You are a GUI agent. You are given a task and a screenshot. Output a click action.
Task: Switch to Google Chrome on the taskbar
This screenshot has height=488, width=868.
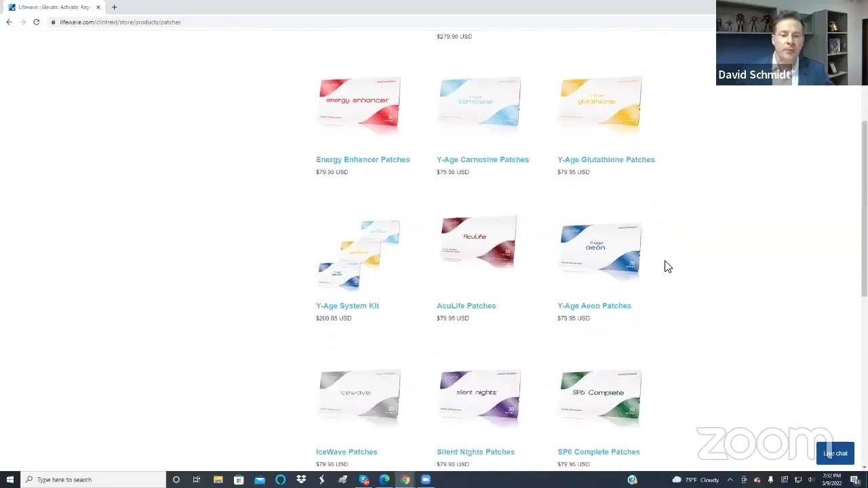405,480
